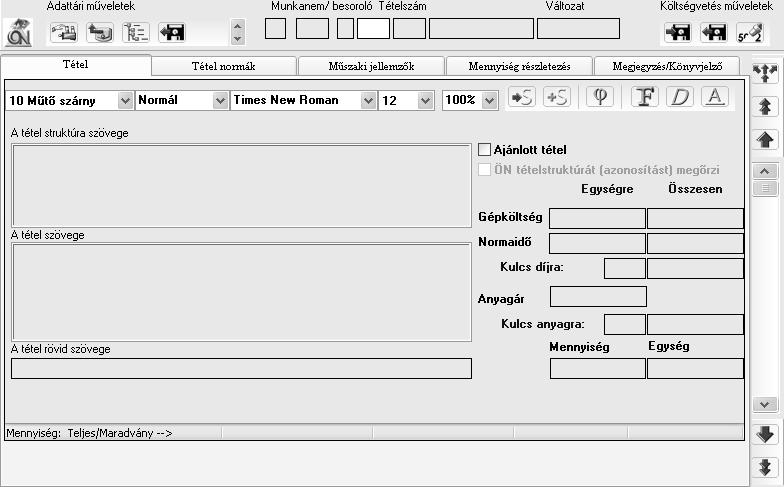
Task: Click first Adattári műveletek hand-and-books icon
Action: [64, 32]
